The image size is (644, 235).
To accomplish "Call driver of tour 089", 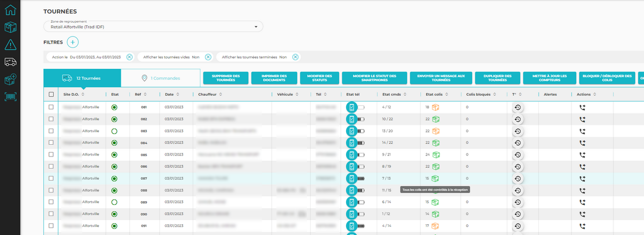I will point(582,202).
